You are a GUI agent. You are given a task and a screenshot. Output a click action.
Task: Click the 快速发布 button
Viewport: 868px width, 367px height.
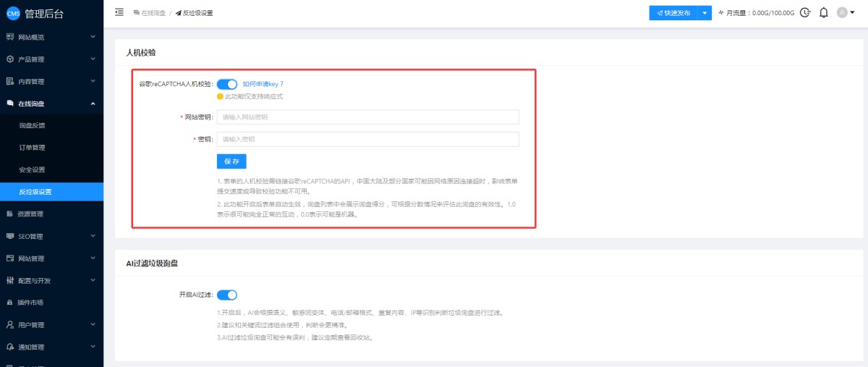[673, 13]
